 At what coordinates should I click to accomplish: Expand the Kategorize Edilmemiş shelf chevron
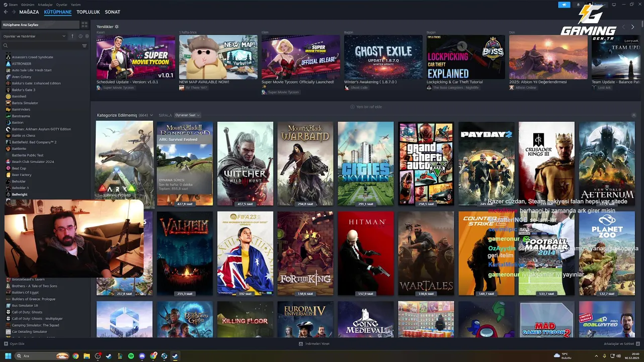click(x=151, y=115)
